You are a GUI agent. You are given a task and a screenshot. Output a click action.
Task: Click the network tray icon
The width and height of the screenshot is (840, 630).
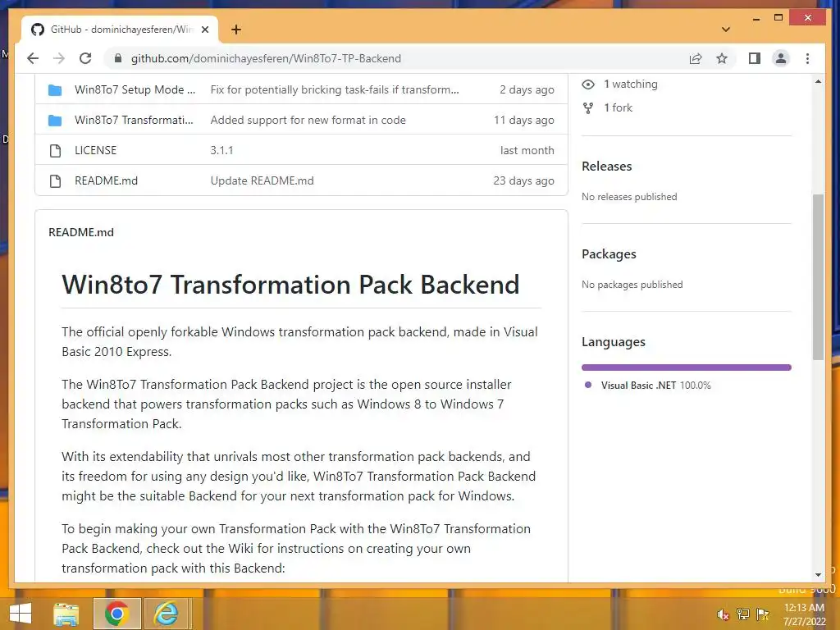pyautogui.click(x=743, y=614)
